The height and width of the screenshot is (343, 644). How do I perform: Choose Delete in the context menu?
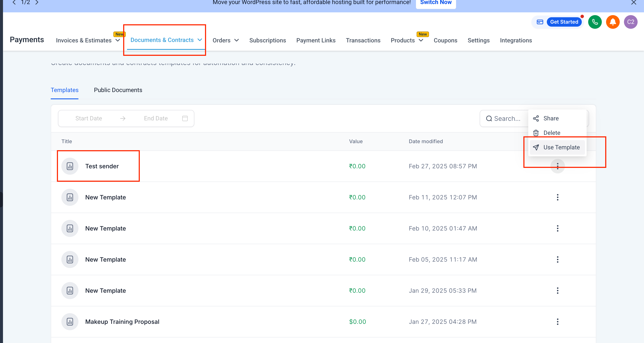(552, 133)
